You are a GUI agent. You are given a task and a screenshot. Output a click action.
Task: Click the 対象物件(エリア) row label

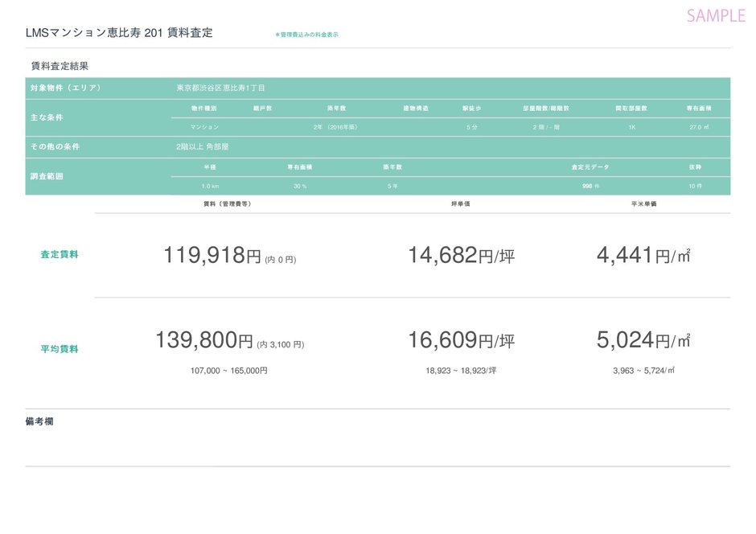[66, 88]
